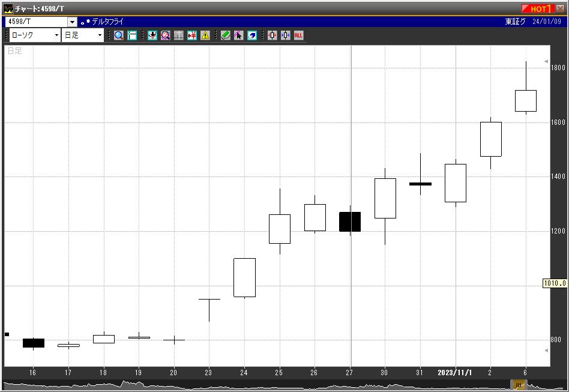Select the green pencil drawing tool
This screenshot has height=392, width=569.
[x=225, y=35]
